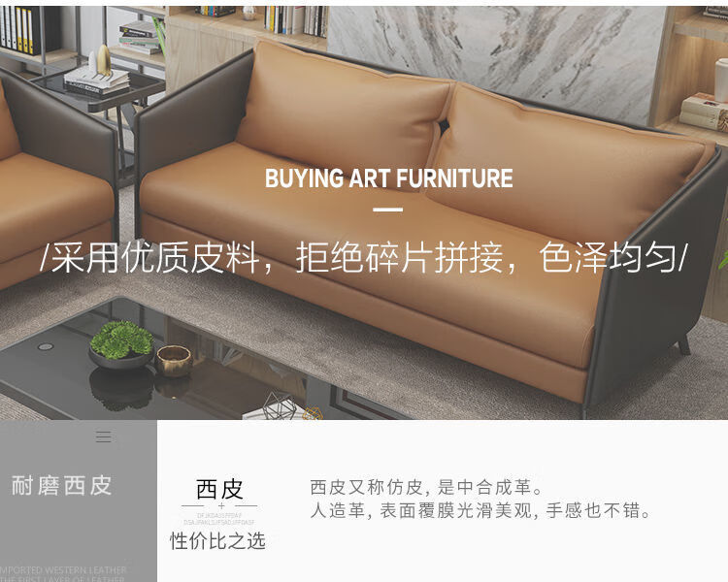The image size is (728, 582).
Task: Click the 西皮 title text
Action: pos(220,489)
